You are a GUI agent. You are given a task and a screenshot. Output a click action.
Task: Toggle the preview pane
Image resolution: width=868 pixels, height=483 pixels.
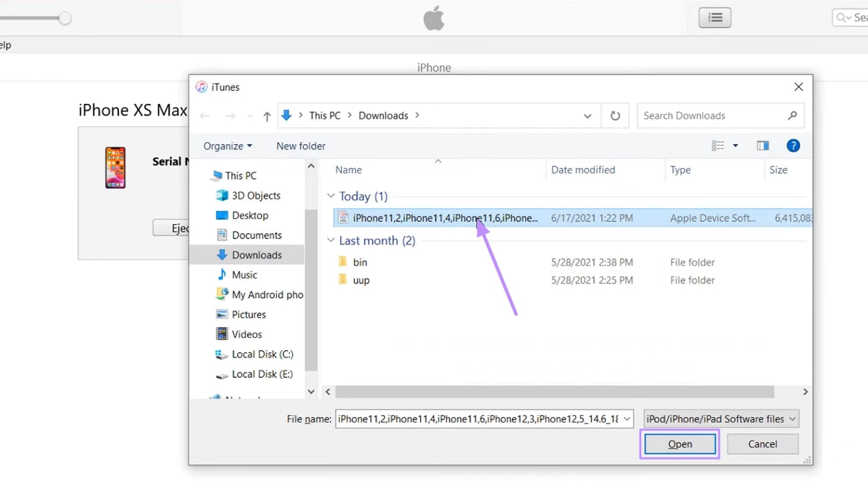coord(763,145)
